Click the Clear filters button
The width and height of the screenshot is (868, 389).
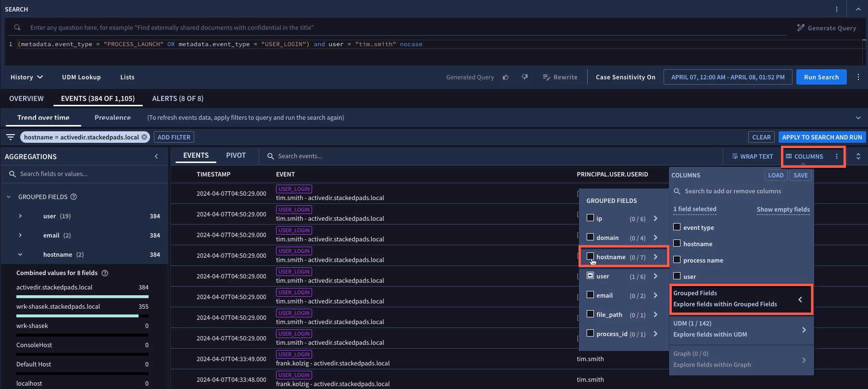point(761,137)
